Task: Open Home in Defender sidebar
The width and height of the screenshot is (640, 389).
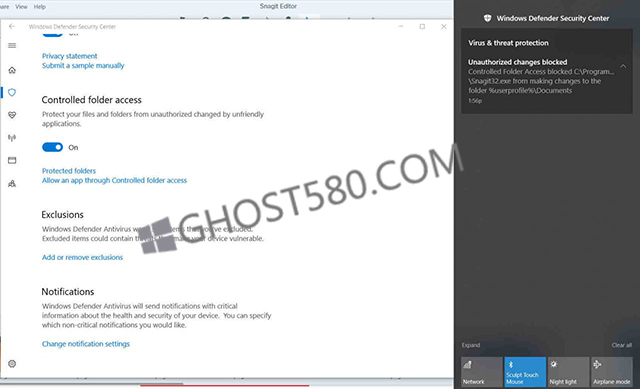Action: [12, 70]
